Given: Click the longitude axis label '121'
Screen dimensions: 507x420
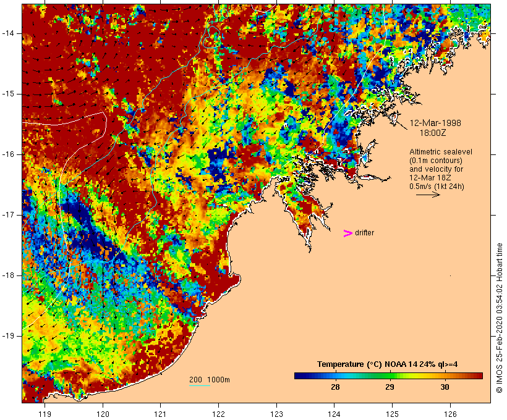Looking at the screenshot, I should [160, 414].
